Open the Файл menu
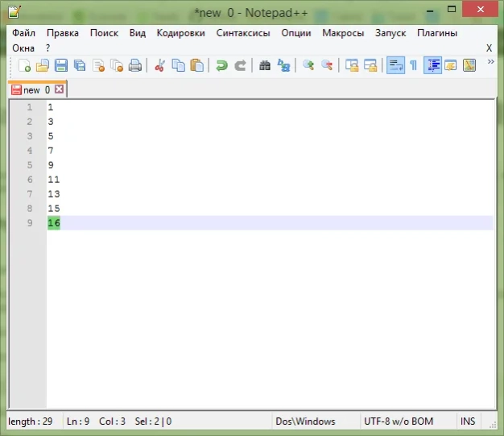Image resolution: width=504 pixels, height=436 pixels. coord(24,33)
